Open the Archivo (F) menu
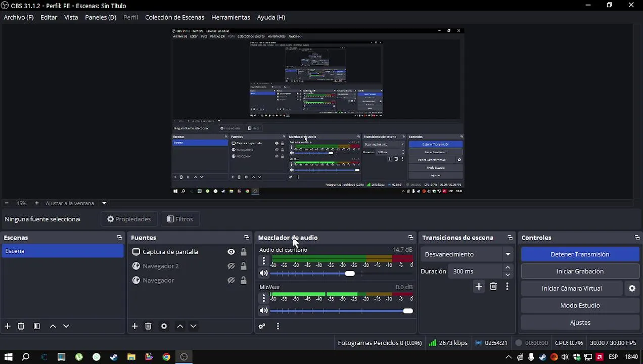This screenshot has height=364, width=643. point(19,17)
